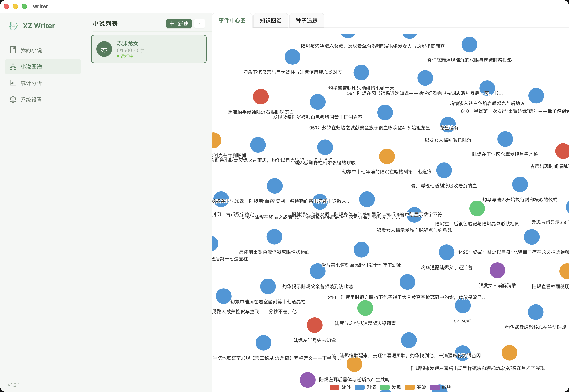The height and width of the screenshot is (392, 569).
Task: Click the 运行中 status text
Action: click(x=127, y=56)
